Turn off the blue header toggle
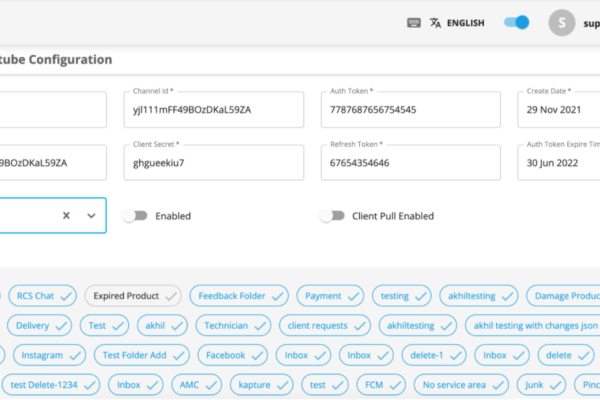Viewport: 600px width, 400px height. pos(517,23)
